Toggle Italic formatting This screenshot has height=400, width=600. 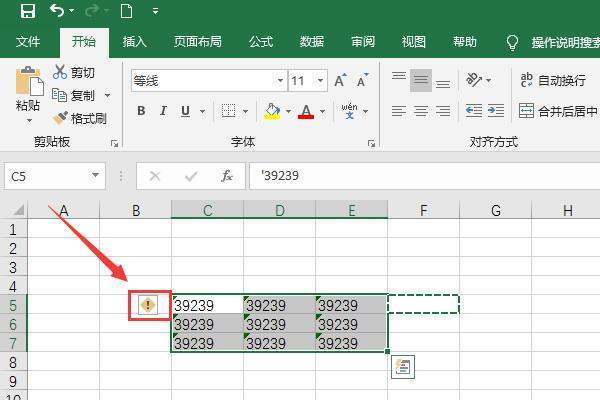point(164,111)
